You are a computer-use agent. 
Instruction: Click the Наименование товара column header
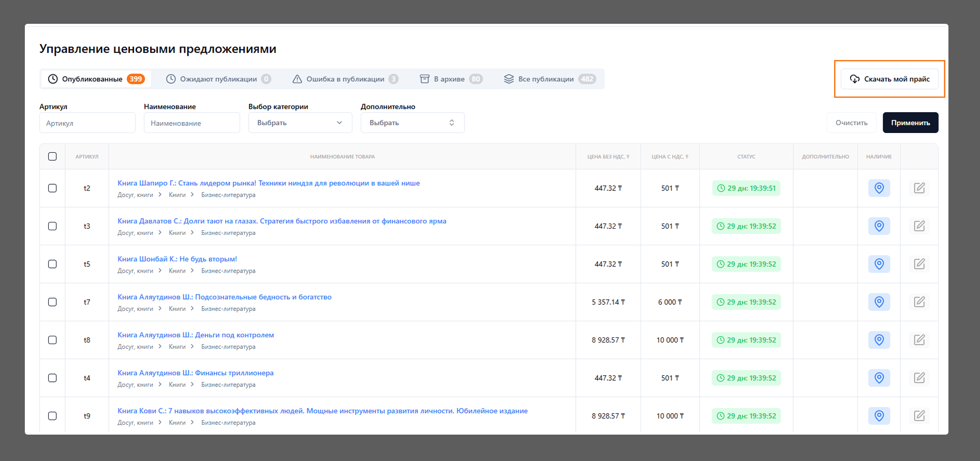(343, 157)
